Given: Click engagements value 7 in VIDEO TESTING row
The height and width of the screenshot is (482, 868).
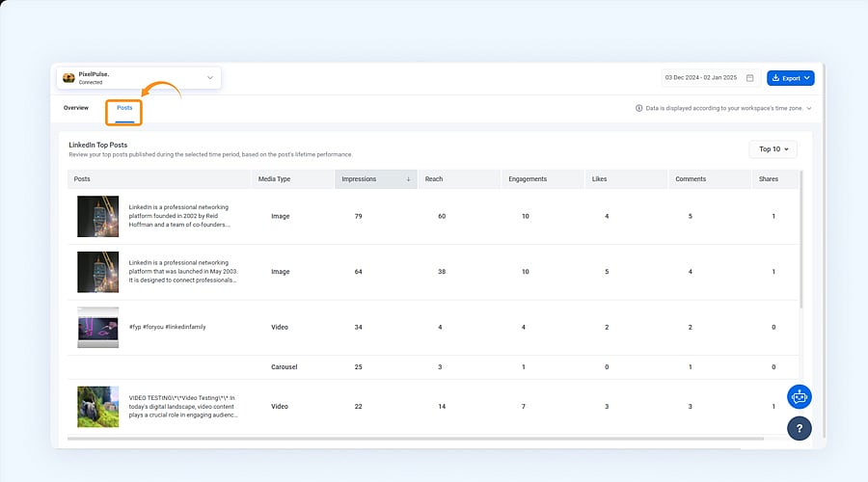Looking at the screenshot, I should (523, 406).
